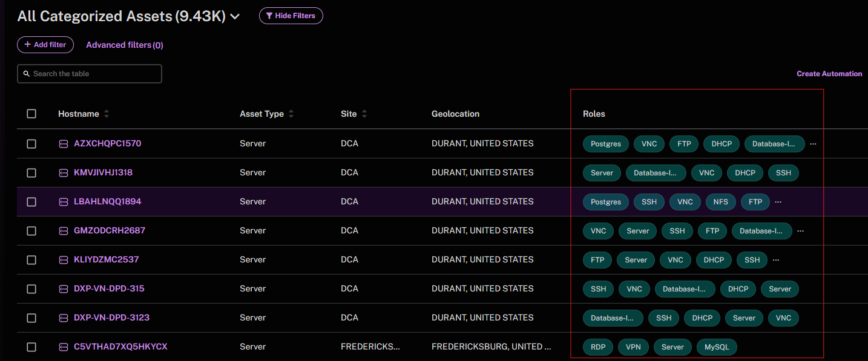This screenshot has width=868, height=361.
Task: Click server icon beside C5VTHAD7XQ5HKYCX
Action: [x=64, y=347]
